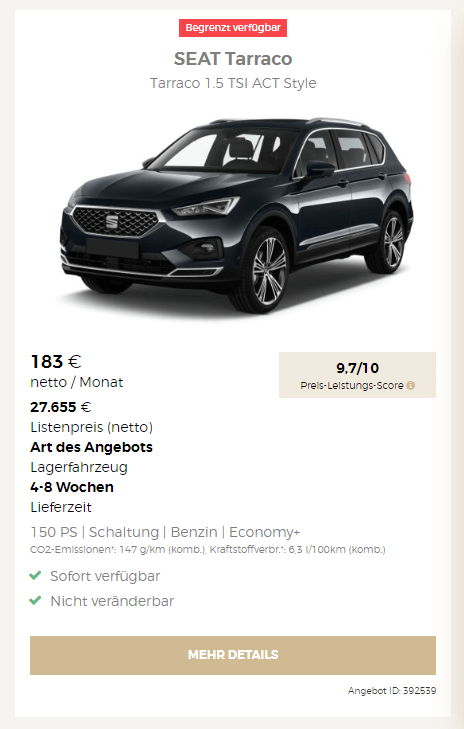464x729 pixels.
Task: Click the 27.655 € list price
Action: click(x=60, y=407)
